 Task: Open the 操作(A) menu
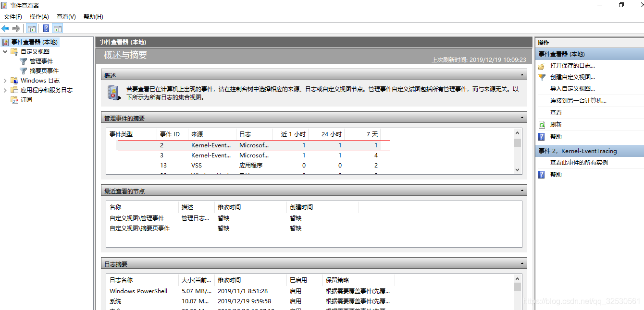pos(39,17)
